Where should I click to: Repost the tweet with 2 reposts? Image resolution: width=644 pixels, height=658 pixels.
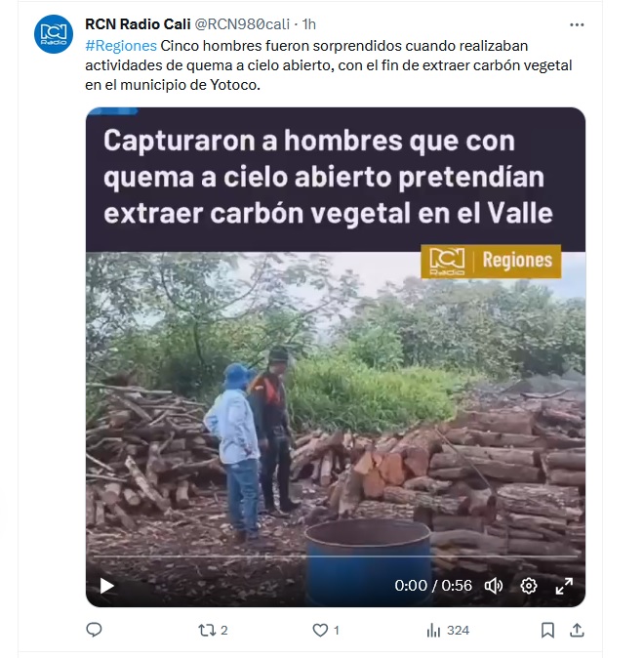coord(213,630)
